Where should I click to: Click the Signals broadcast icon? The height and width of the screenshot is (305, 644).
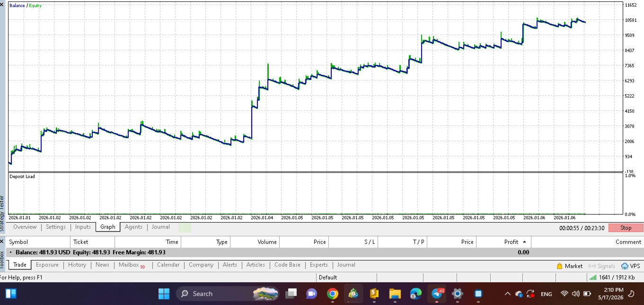[592, 266]
